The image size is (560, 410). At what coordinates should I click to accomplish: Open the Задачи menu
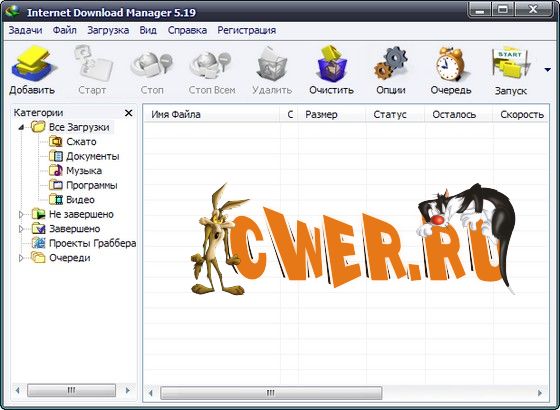pos(25,30)
